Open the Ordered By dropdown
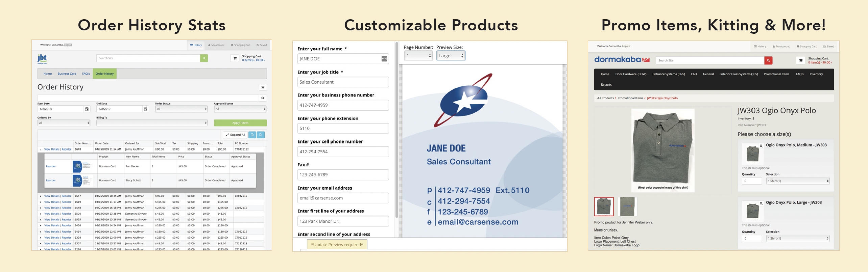 pos(64,123)
